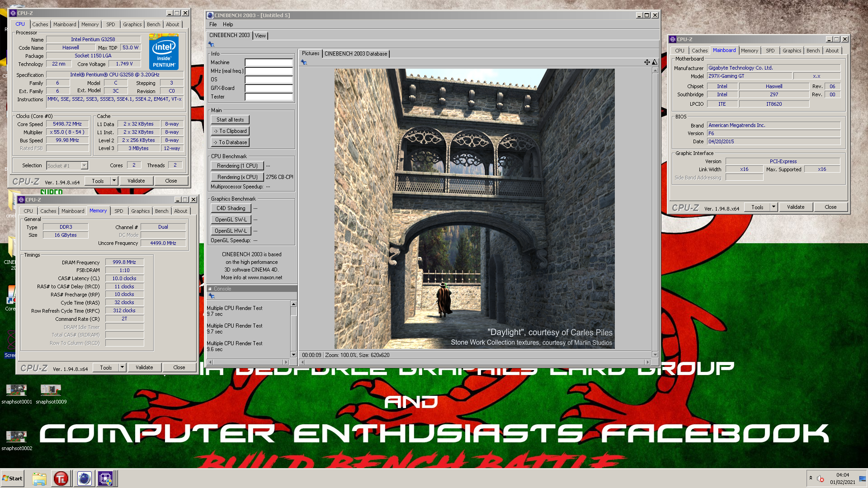The image size is (868, 488).
Task: Click Console scrollbar up arrow
Action: click(x=293, y=304)
